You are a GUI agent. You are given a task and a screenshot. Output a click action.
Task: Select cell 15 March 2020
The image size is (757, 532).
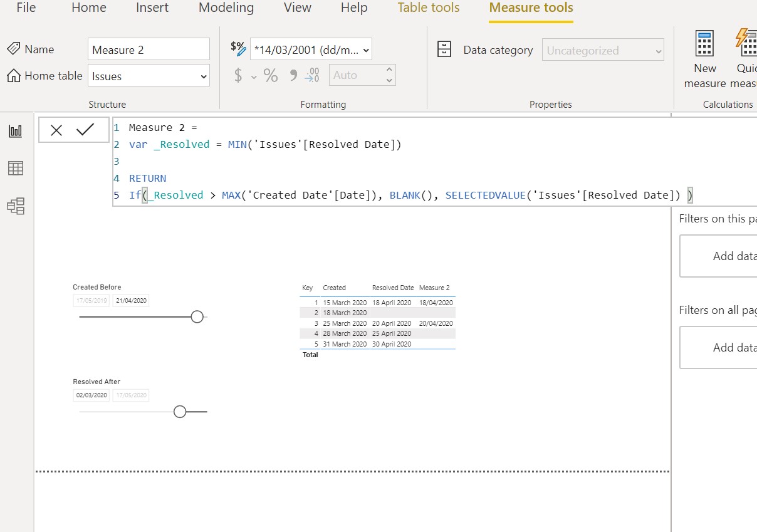coord(345,303)
